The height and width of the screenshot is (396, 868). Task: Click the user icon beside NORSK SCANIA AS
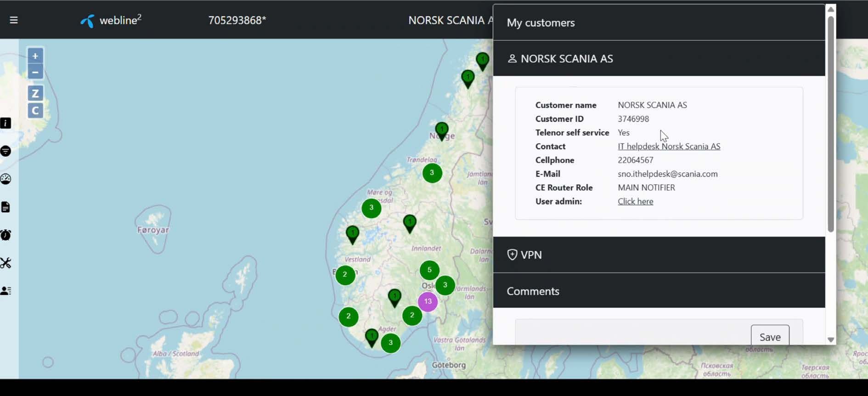point(512,59)
